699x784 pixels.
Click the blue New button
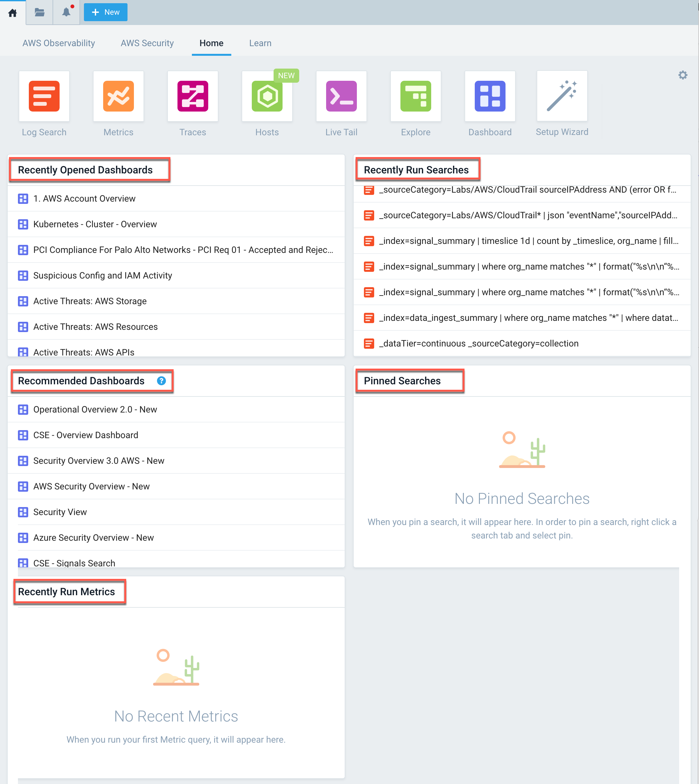[x=106, y=12]
